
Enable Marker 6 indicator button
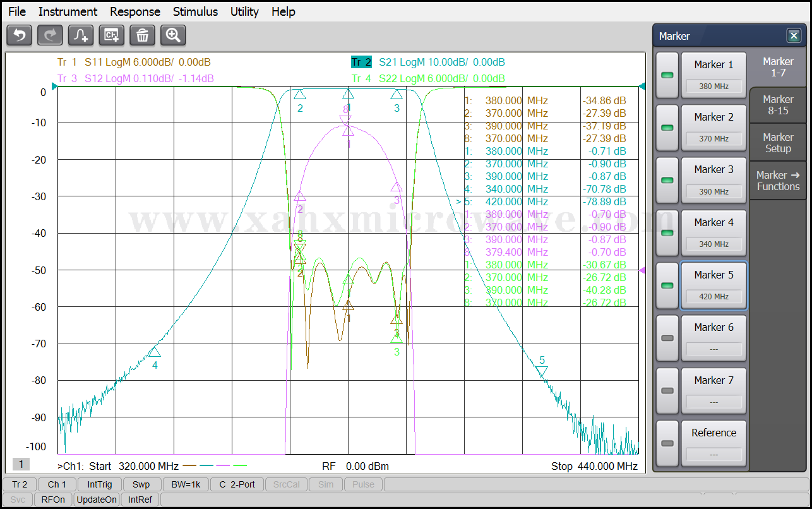[667, 338]
